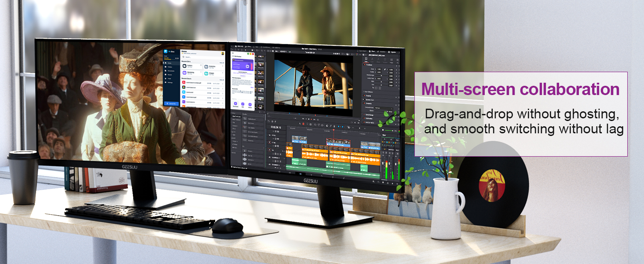This screenshot has height=264, width=644.
Task: Toggle the Transform section enable dot
Action: coord(364,65)
